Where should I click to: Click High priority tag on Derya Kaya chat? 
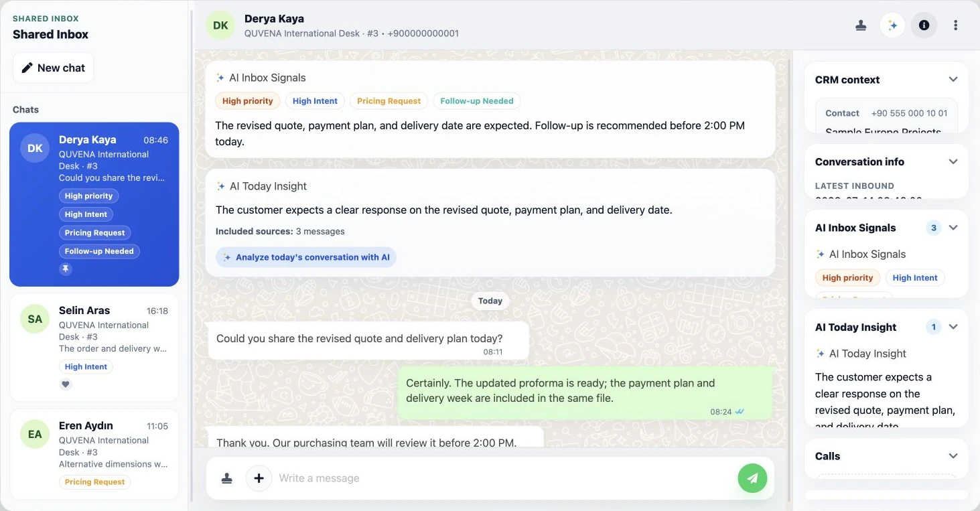[88, 196]
